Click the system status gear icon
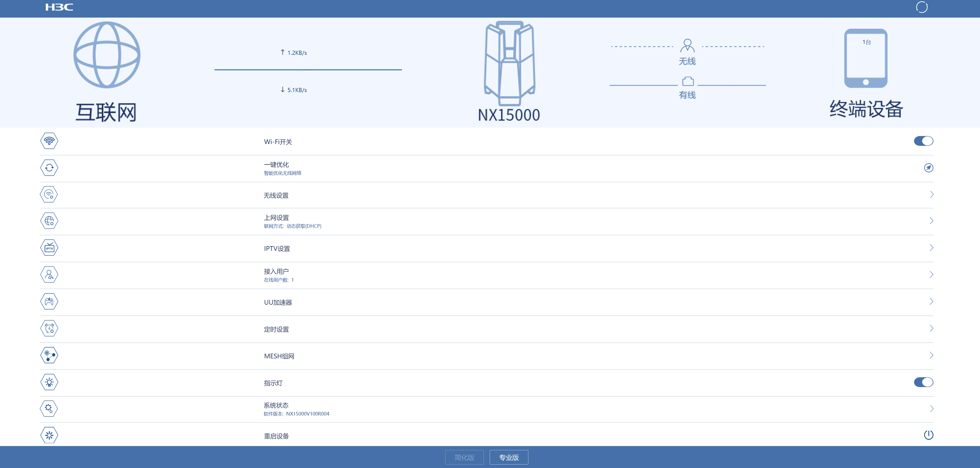 49,409
